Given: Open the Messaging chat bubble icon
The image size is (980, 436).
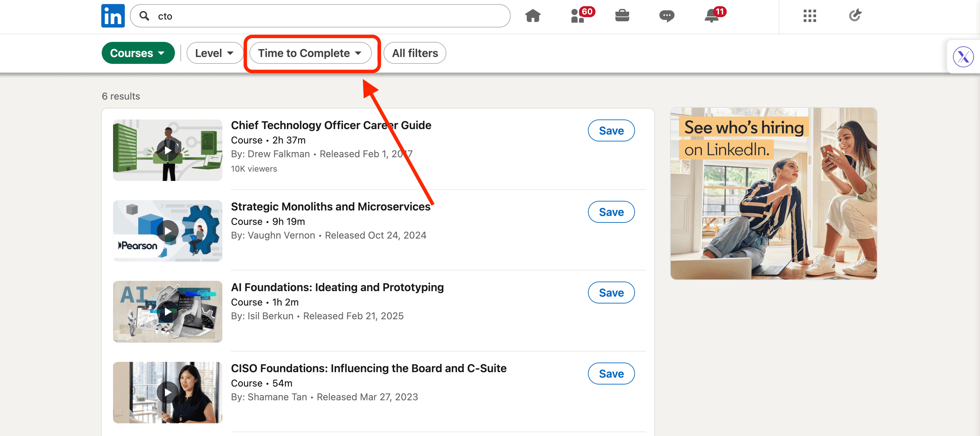Looking at the screenshot, I should (x=667, y=16).
